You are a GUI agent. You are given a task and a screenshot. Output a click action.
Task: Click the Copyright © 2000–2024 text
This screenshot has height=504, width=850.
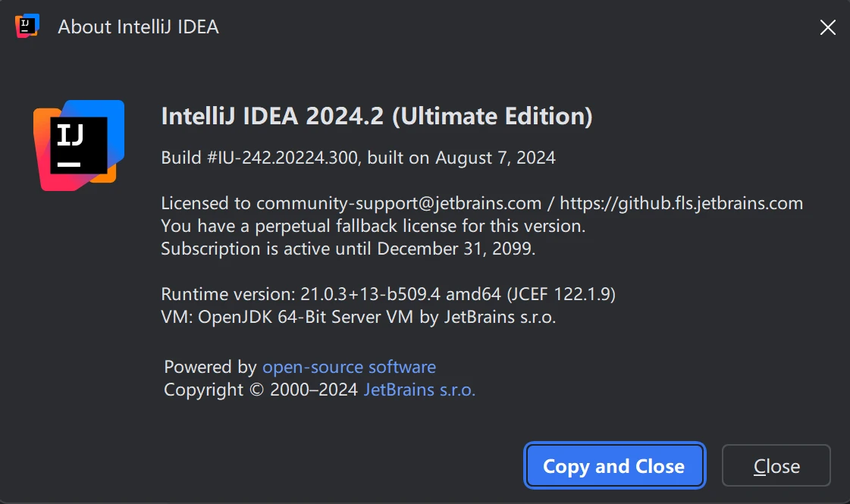click(x=261, y=390)
